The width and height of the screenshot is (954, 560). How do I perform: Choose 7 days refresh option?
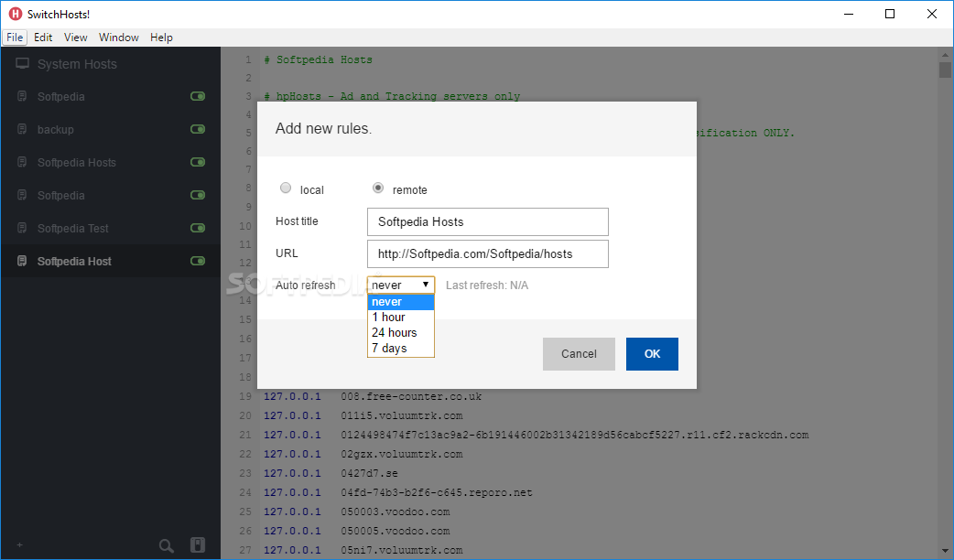point(401,349)
